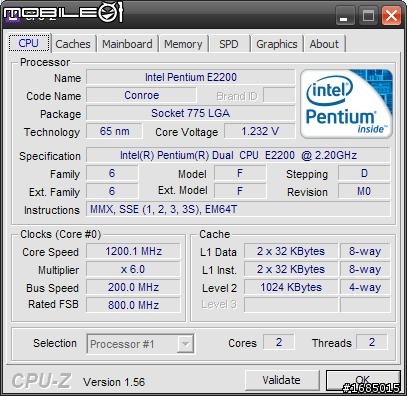Go to the SPD tab
The height and width of the screenshot is (396, 407).
229,44
